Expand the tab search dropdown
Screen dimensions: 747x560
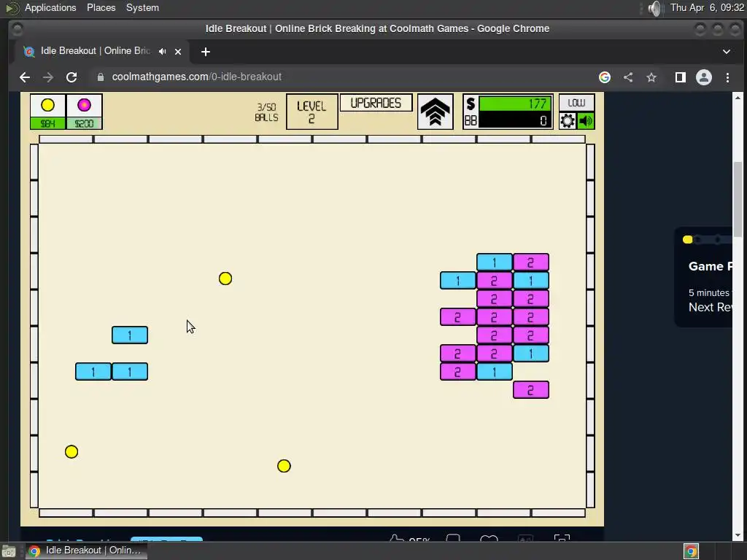[727, 52]
